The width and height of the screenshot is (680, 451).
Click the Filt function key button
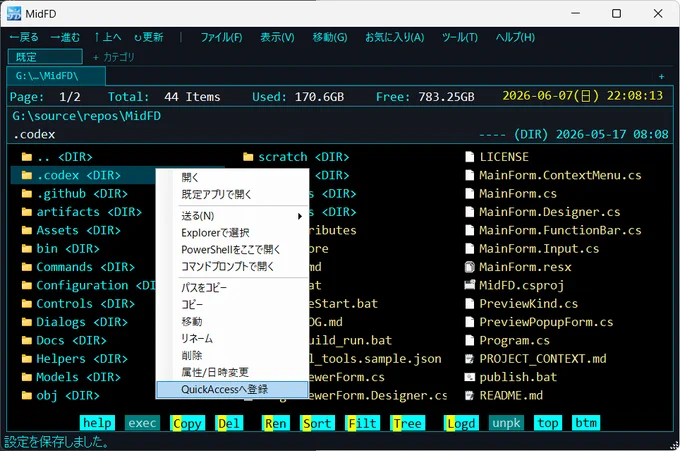(363, 423)
